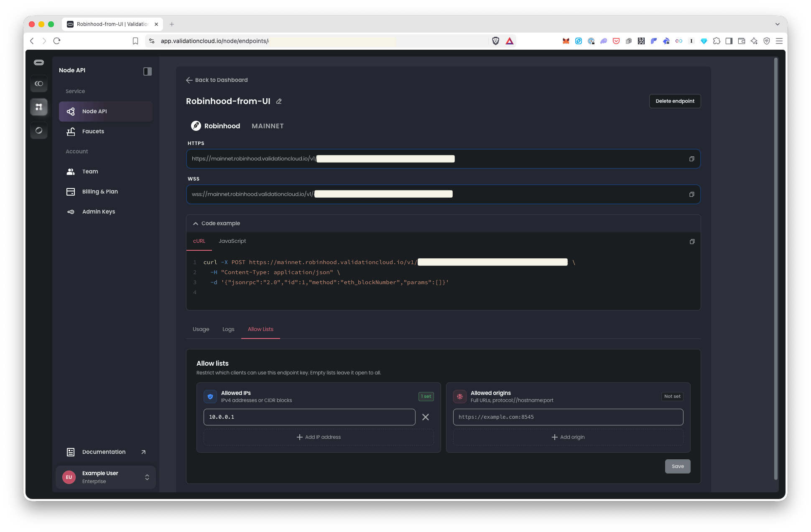Select the active Node API rail icon
Image resolution: width=811 pixels, height=532 pixels.
point(39,107)
